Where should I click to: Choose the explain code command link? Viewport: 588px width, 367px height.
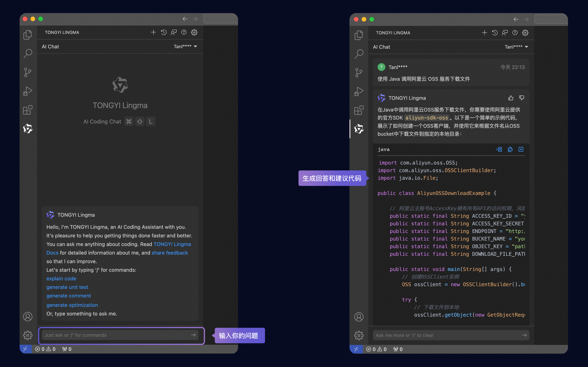[61, 278]
